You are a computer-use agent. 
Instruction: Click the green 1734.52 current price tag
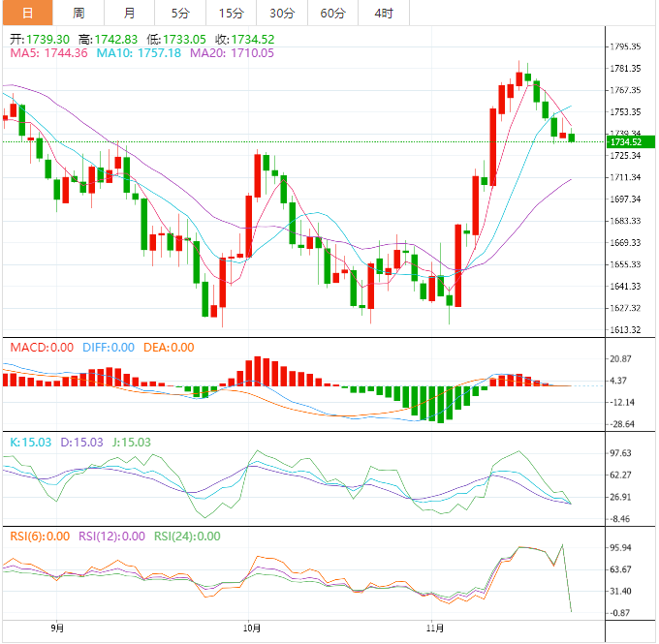coord(631,142)
